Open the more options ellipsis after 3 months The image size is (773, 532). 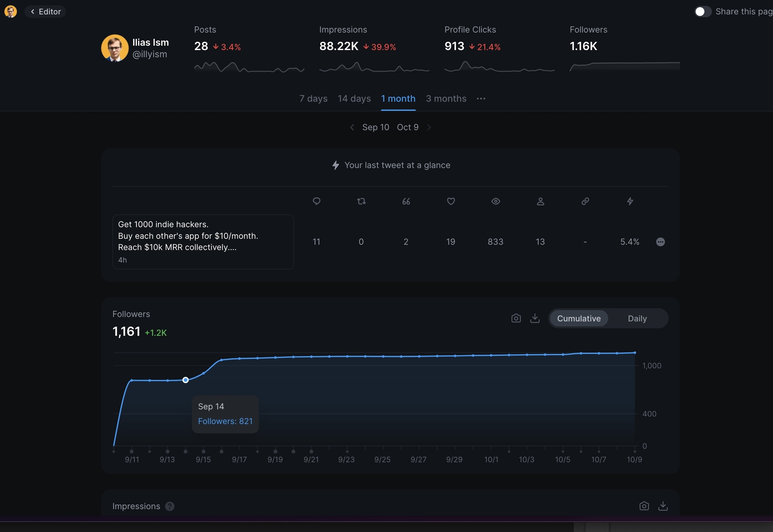(481, 99)
